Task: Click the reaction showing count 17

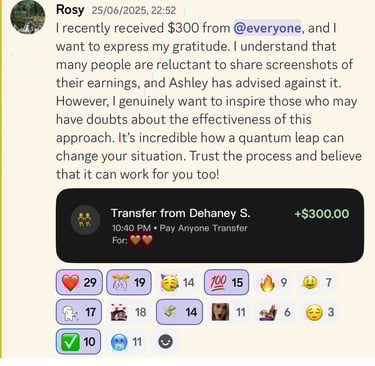Action: pyautogui.click(x=79, y=312)
